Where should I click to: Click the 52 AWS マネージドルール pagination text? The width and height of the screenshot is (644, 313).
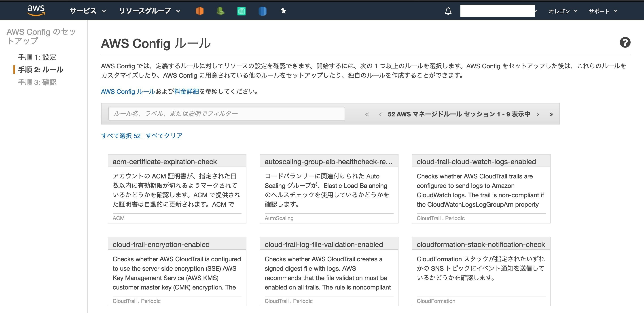click(x=459, y=114)
